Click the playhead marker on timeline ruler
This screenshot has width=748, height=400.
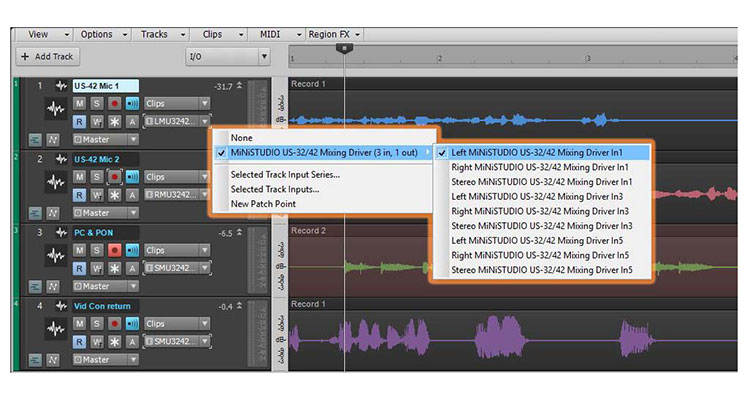[344, 48]
